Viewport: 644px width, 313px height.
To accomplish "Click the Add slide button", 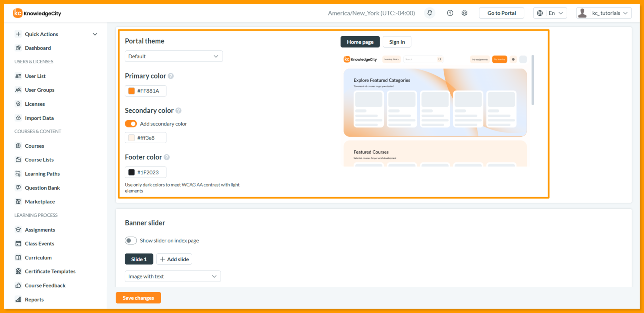I will click(x=174, y=259).
